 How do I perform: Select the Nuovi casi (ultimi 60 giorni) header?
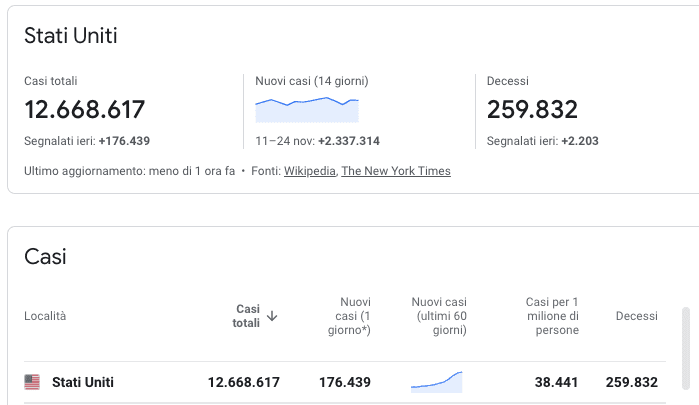439,316
